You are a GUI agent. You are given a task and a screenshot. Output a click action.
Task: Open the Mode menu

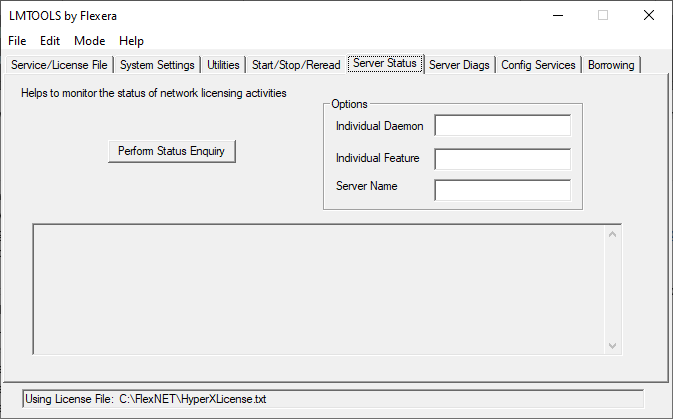89,41
